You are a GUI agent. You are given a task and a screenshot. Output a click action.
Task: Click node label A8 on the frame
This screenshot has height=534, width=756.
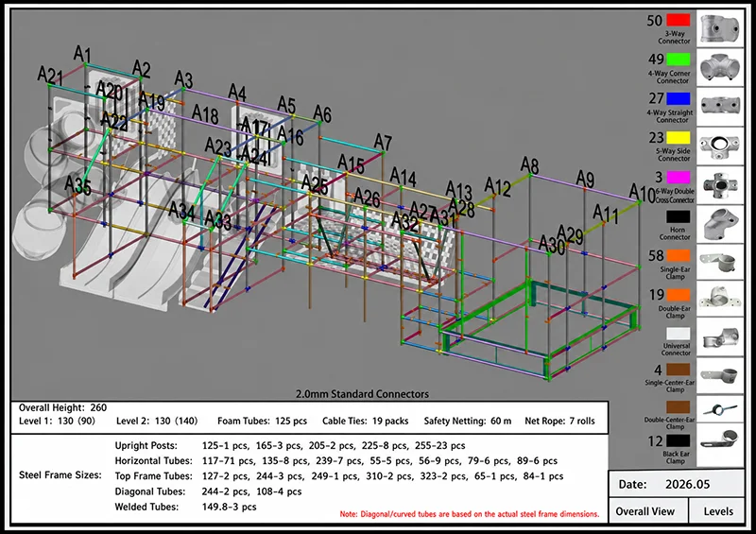coord(529,166)
